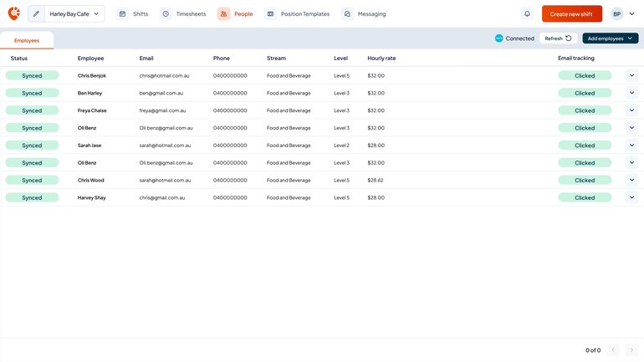This screenshot has width=644, height=362.
Task: Click the Status column header
Action: (19, 59)
